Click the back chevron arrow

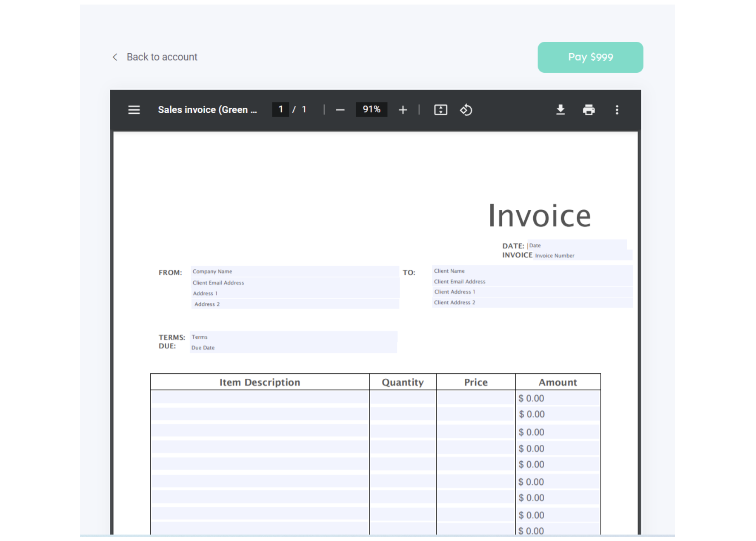(115, 57)
